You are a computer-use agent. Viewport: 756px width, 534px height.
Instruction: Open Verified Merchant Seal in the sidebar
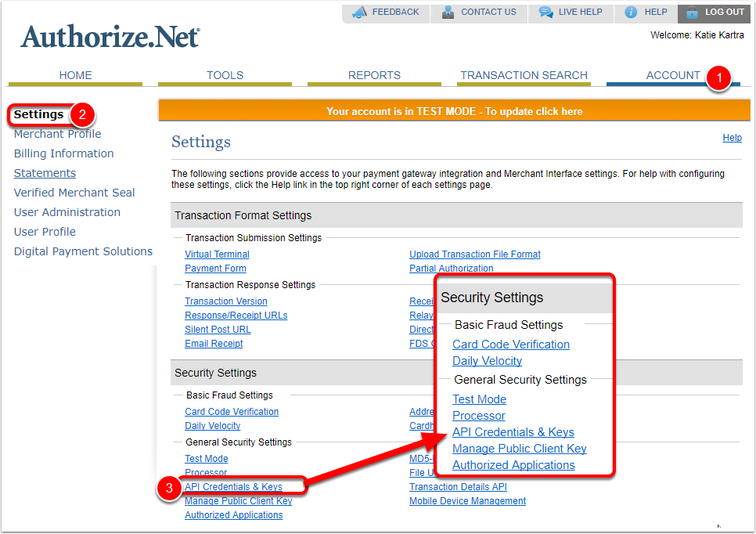point(74,193)
